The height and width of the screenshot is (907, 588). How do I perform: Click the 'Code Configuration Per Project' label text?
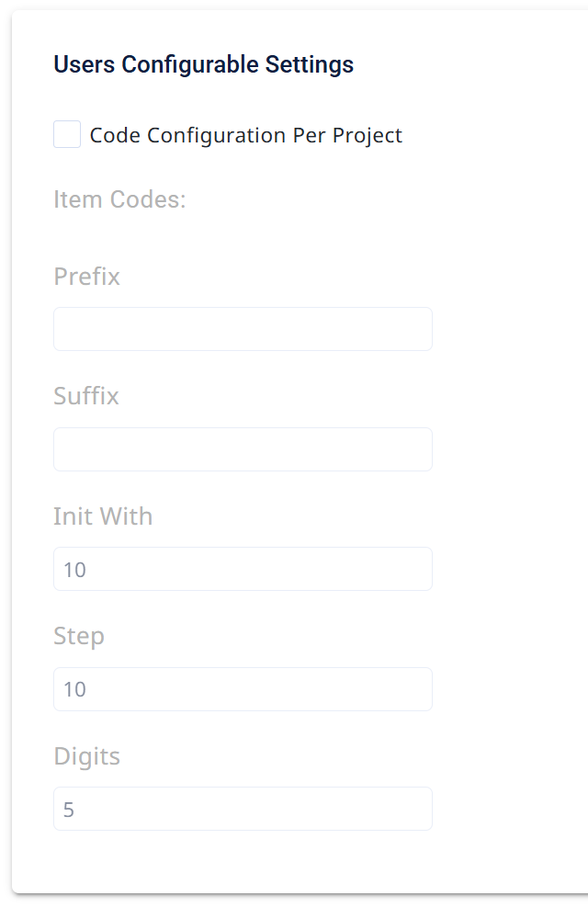245,135
